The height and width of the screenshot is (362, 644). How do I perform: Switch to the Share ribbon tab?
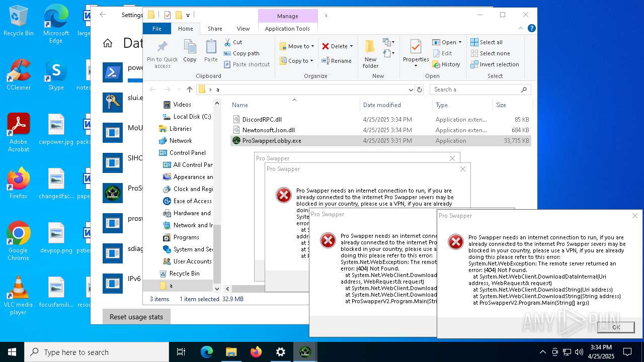[215, 29]
